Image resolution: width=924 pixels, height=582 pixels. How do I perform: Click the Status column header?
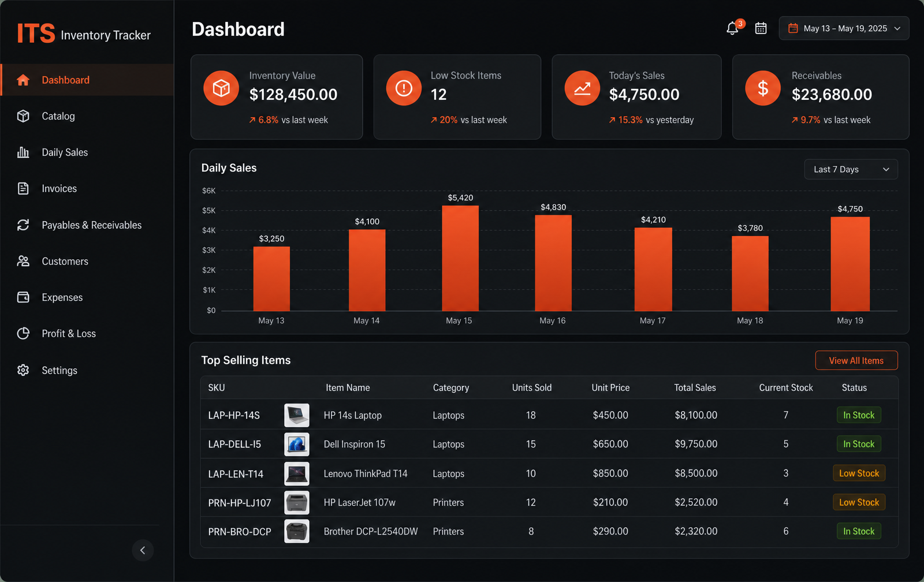pyautogui.click(x=854, y=388)
